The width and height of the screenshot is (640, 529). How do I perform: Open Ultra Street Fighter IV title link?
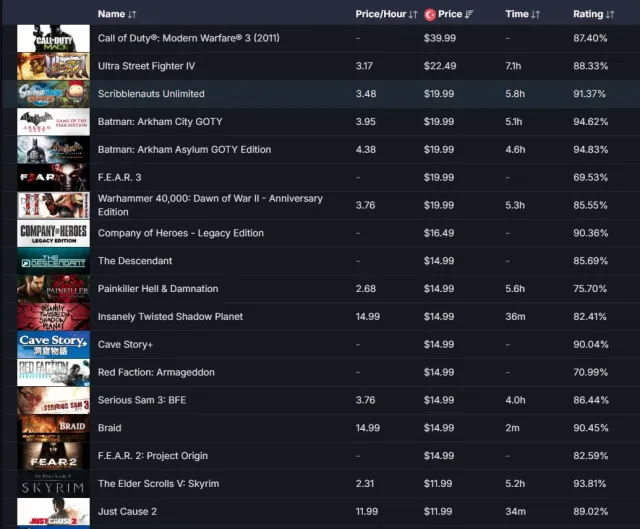coord(147,66)
